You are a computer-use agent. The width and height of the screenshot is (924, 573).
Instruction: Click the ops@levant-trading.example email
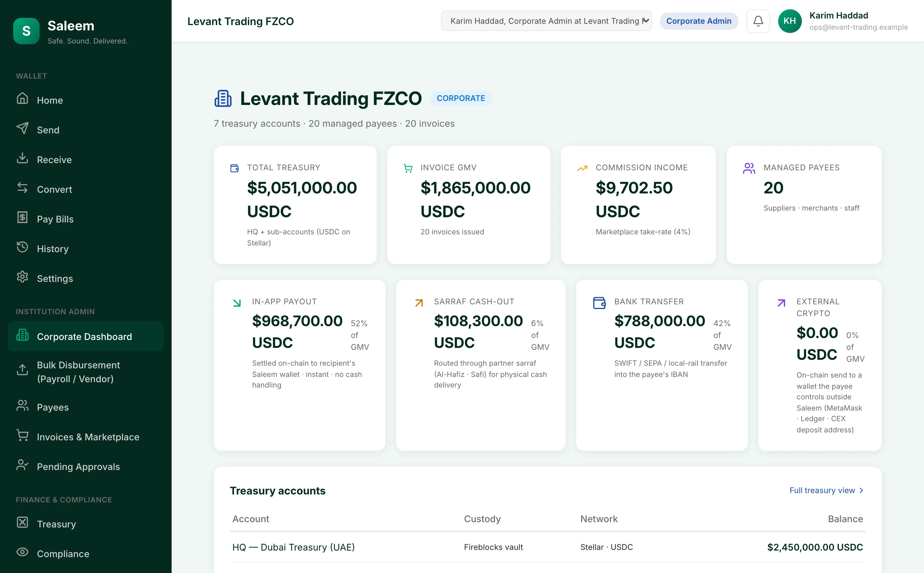pos(858,27)
